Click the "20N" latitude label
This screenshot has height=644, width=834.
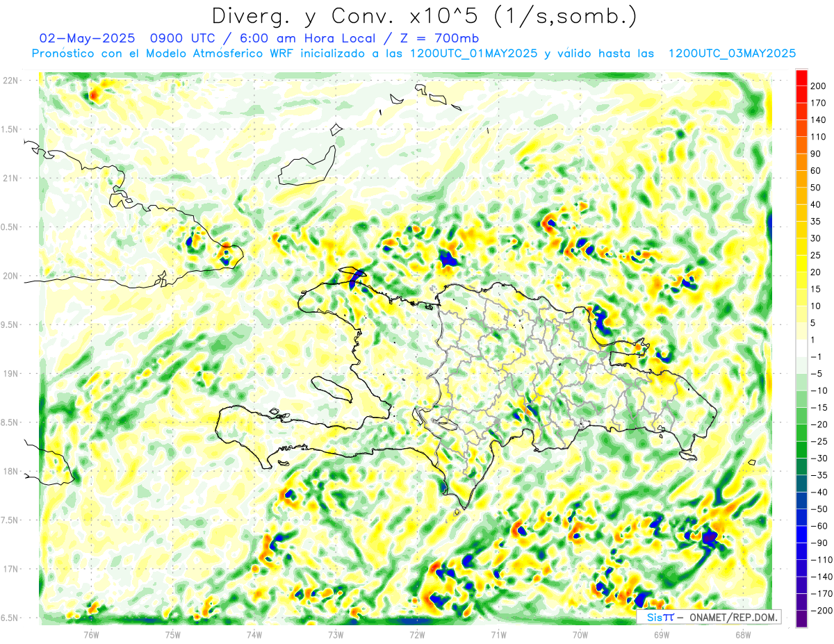10,276
